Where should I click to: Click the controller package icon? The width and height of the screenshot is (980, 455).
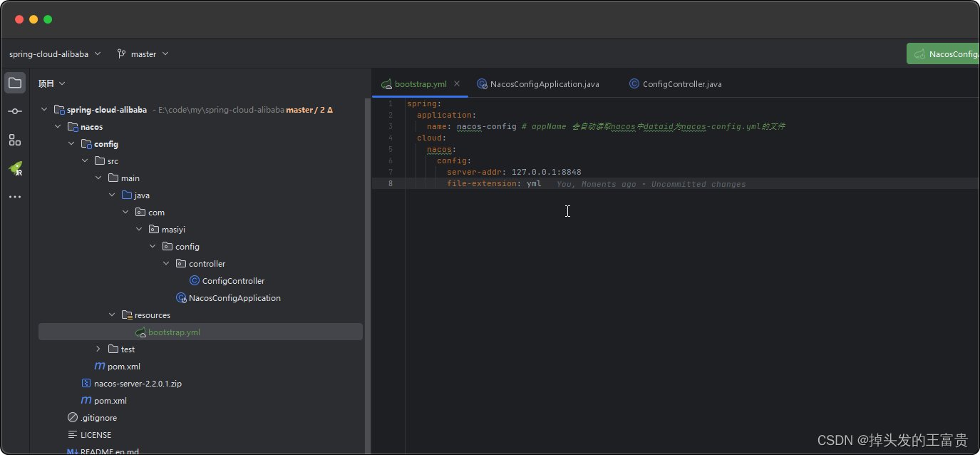pos(182,263)
